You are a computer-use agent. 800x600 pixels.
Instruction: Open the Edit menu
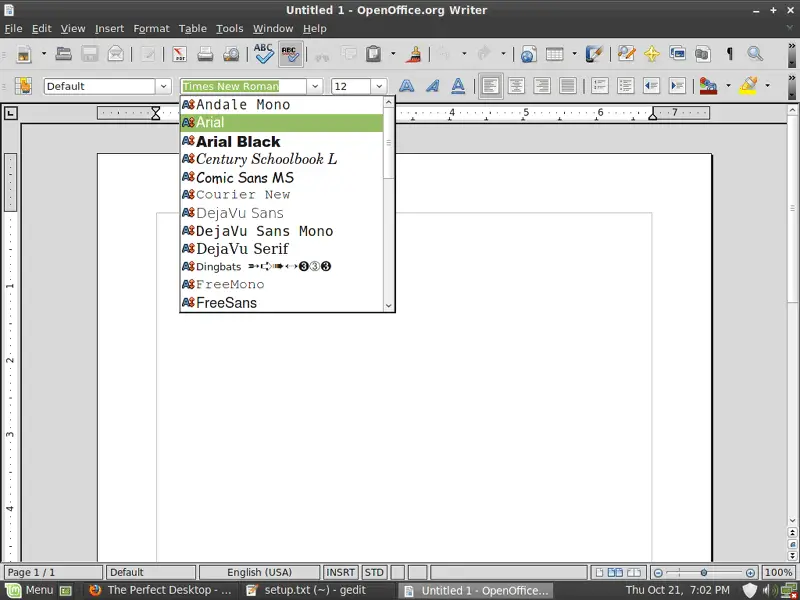[41, 29]
